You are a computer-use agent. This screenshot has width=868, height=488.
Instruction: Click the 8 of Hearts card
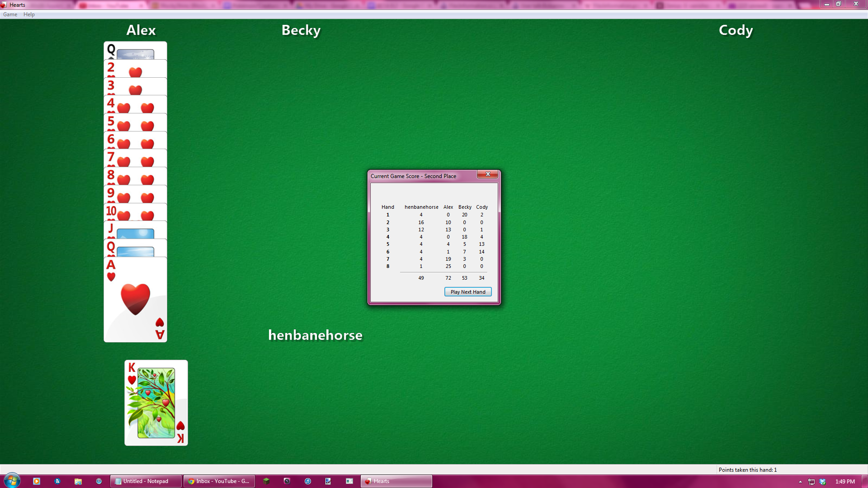(x=135, y=176)
